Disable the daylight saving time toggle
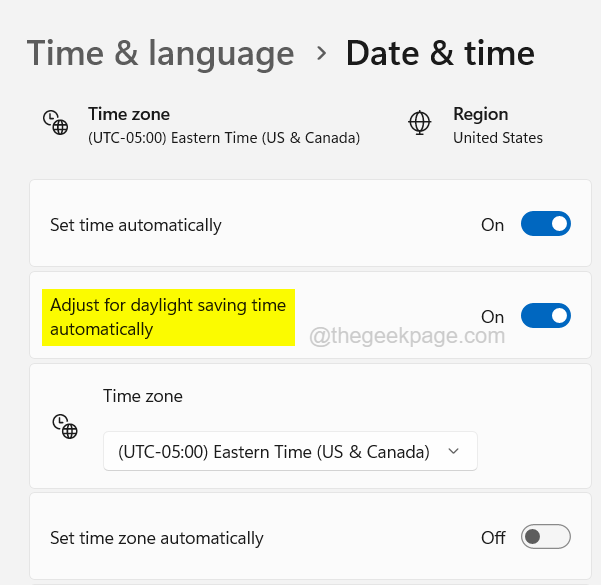The width and height of the screenshot is (601, 585). pos(545,316)
